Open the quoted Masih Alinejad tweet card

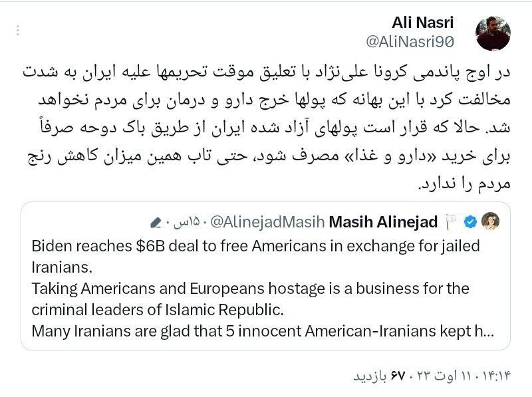tap(266, 273)
